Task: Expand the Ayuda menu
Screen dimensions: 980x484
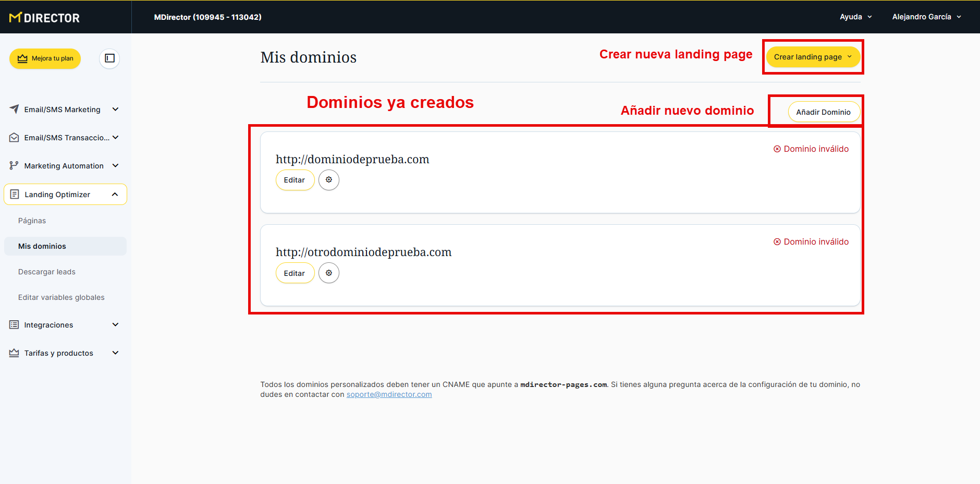Action: pyautogui.click(x=855, y=17)
